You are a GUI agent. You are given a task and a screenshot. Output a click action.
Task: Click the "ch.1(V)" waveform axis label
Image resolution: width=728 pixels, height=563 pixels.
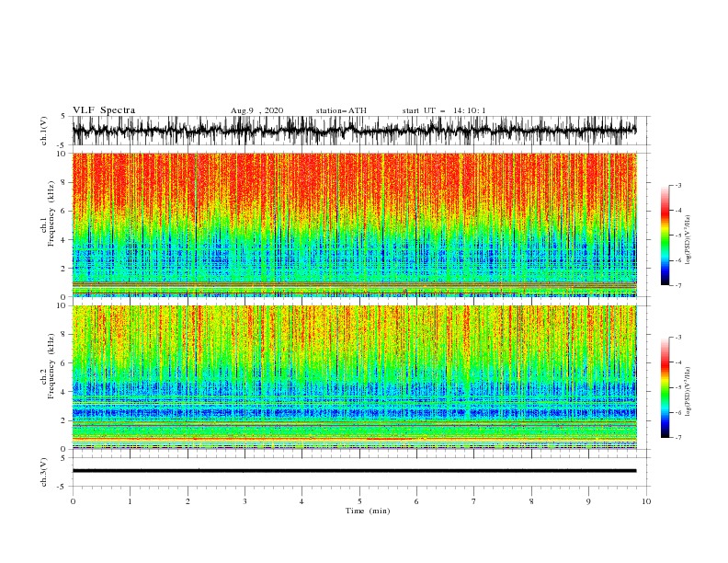44,131
